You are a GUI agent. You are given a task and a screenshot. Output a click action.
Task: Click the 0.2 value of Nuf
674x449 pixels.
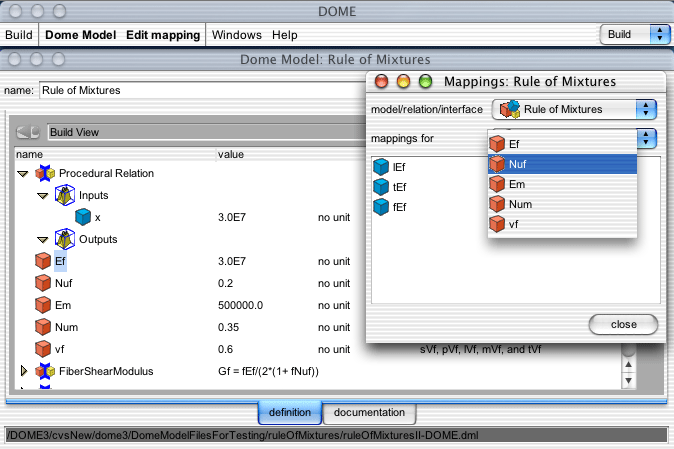point(226,283)
